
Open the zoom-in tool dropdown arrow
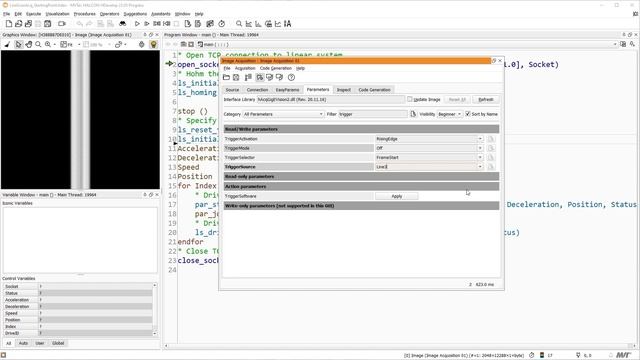pos(55,44)
